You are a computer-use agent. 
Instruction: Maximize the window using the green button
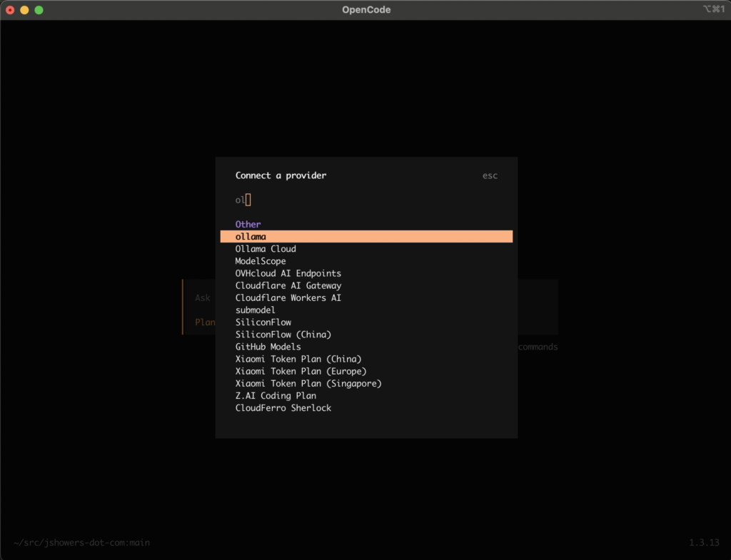[39, 10]
